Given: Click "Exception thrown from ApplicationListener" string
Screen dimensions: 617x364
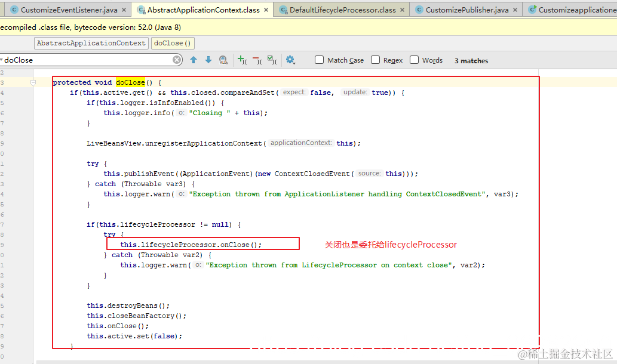Looking at the screenshot, I should pos(337,194).
